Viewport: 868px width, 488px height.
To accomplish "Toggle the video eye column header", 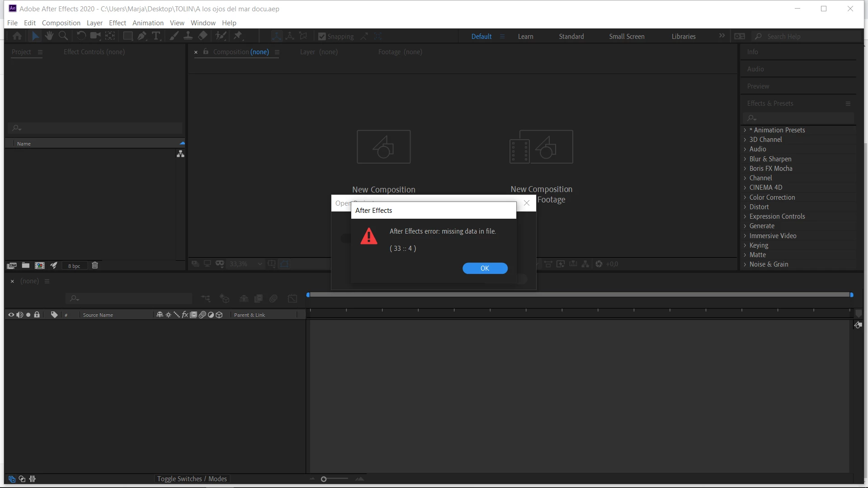I will click(x=11, y=315).
